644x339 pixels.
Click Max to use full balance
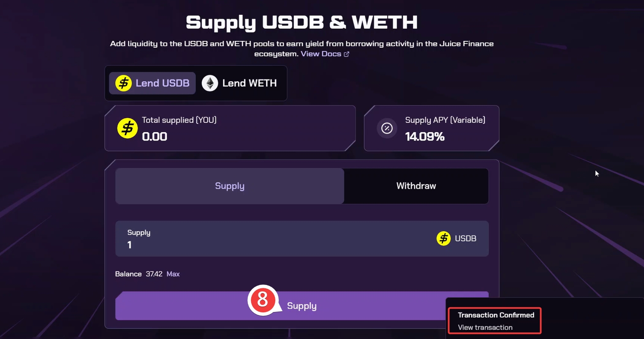[173, 274]
